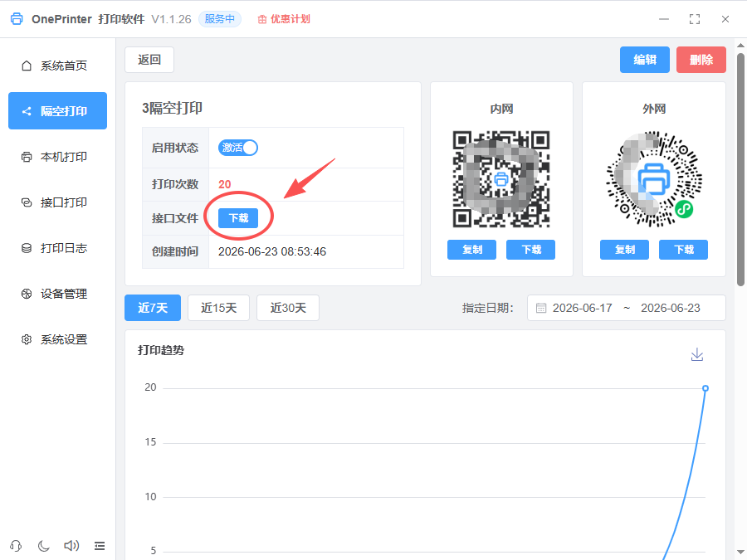
Task: Open 系统设置 sidebar item
Action: [57, 339]
